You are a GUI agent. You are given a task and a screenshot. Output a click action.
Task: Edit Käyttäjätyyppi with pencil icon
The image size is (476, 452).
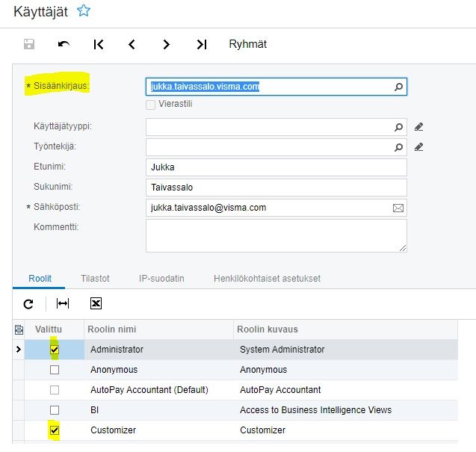419,127
